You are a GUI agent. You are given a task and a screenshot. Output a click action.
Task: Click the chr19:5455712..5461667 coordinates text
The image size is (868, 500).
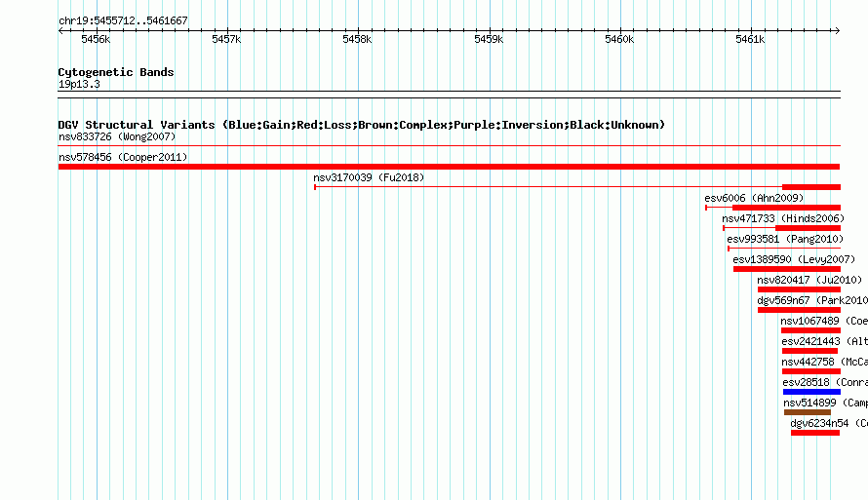(x=123, y=20)
